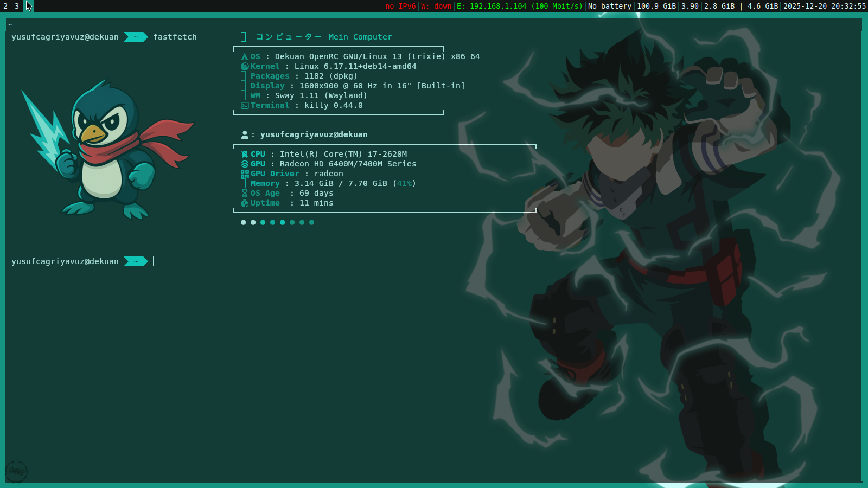Click the Ethernet 192.168.1.104 status block
Screen dimensions: 868x488
coord(519,6)
